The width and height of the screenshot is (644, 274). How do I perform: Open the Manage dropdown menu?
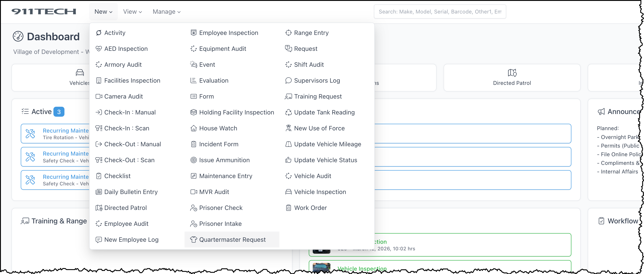(x=166, y=12)
